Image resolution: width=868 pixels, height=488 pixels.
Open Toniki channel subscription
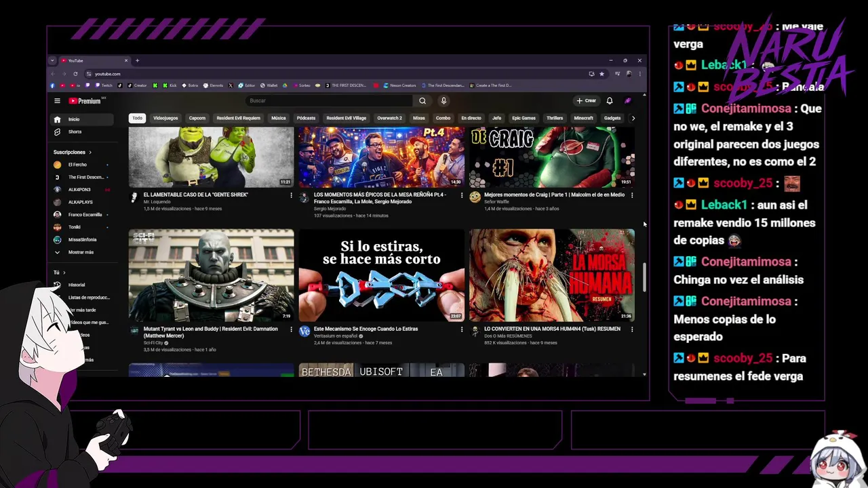coord(83,227)
